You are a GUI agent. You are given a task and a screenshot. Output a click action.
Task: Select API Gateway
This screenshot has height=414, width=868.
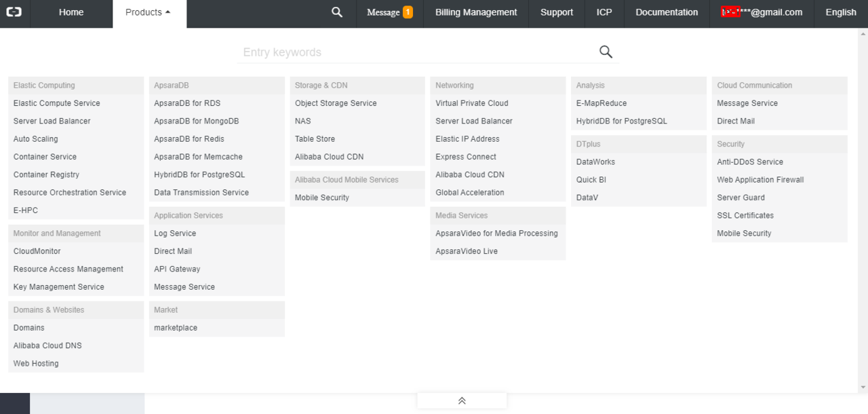click(x=177, y=269)
